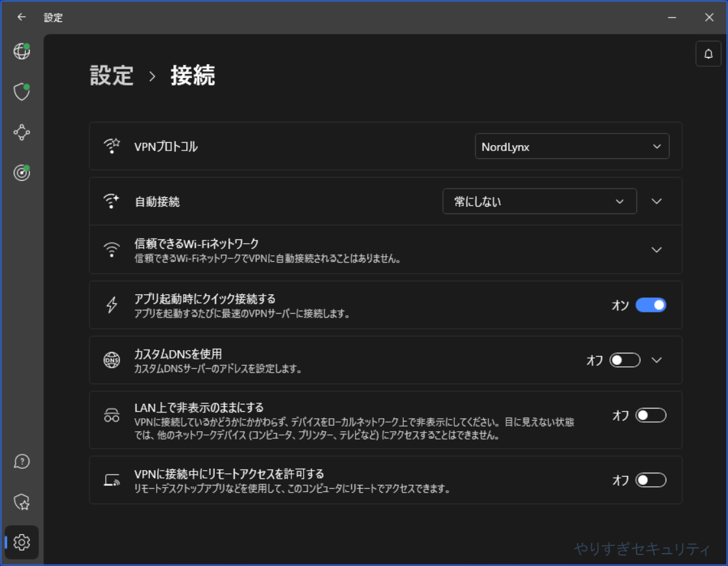Go back with the arrow icon
This screenshot has height=566, width=728.
21,17
